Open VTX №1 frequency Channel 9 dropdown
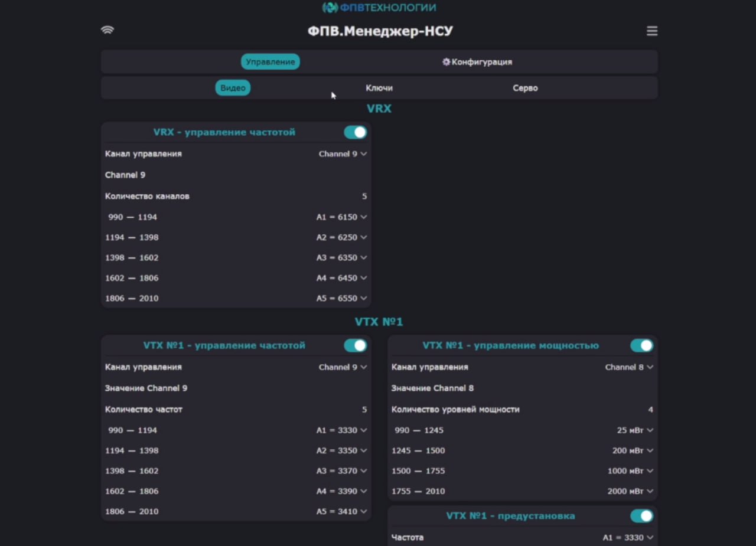756x546 pixels. point(343,367)
